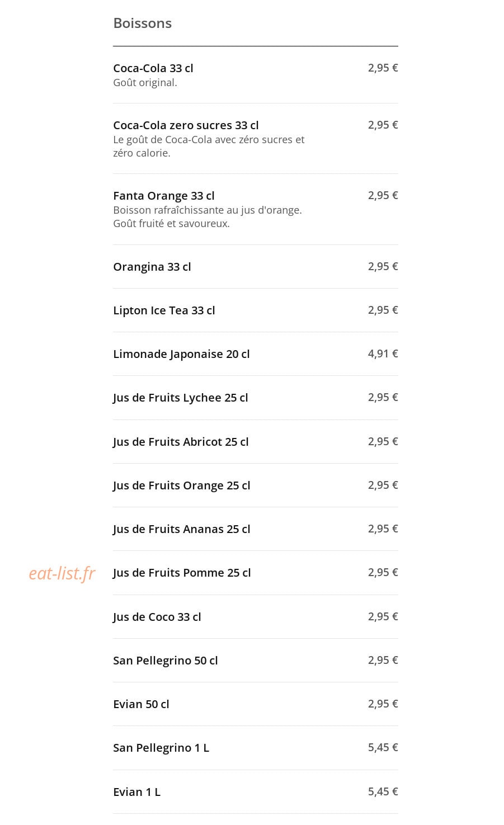Click the 5,45 € San Pellegrino price
Image resolution: width=504 pixels, height=825 pixels.
click(383, 747)
